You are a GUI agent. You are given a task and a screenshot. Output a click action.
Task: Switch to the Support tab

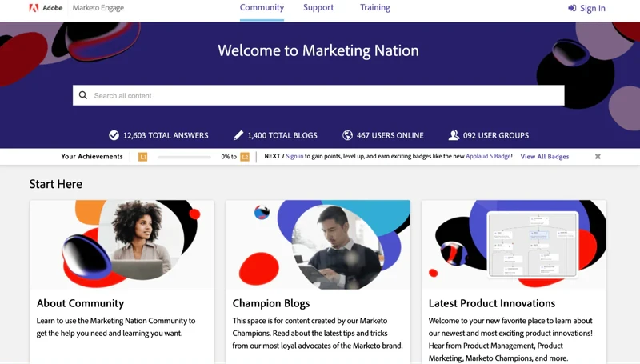point(318,7)
